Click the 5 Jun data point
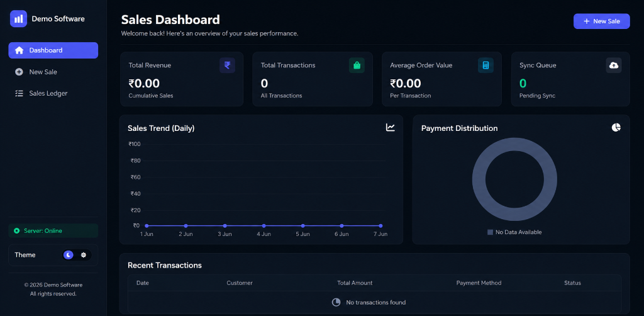The image size is (644, 316). tap(303, 225)
